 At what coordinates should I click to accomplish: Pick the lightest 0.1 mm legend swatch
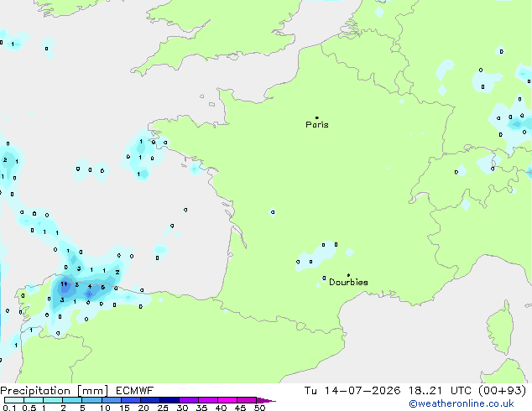14,400
